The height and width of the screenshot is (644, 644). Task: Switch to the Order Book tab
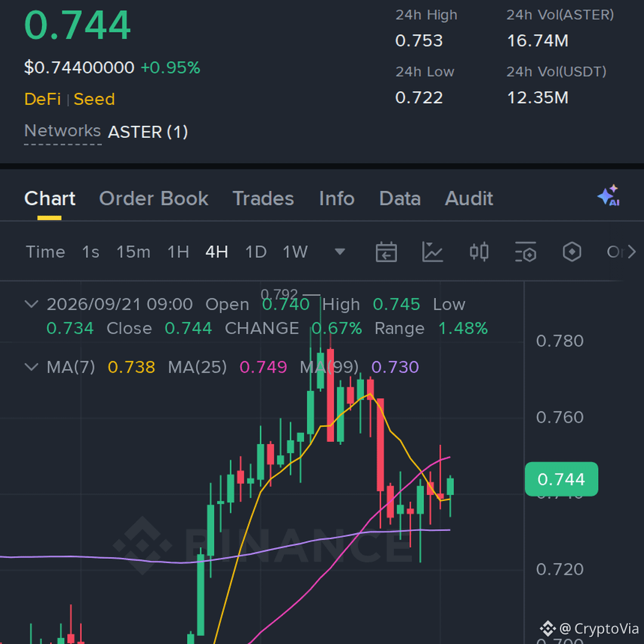pos(154,199)
